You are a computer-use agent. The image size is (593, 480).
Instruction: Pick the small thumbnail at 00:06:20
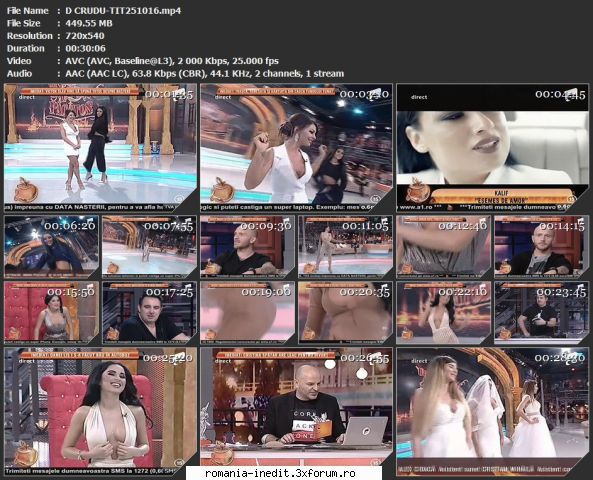pyautogui.click(x=51, y=247)
